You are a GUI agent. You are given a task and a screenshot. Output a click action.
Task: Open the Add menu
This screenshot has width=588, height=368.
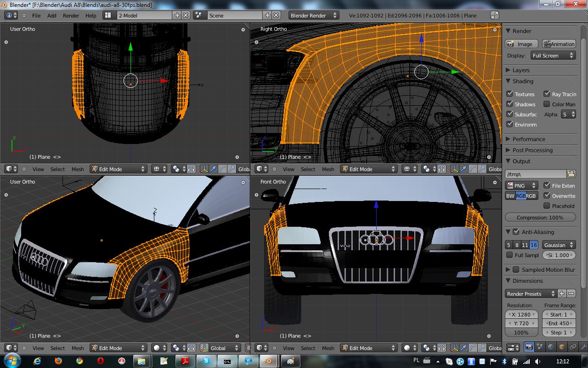coord(52,15)
